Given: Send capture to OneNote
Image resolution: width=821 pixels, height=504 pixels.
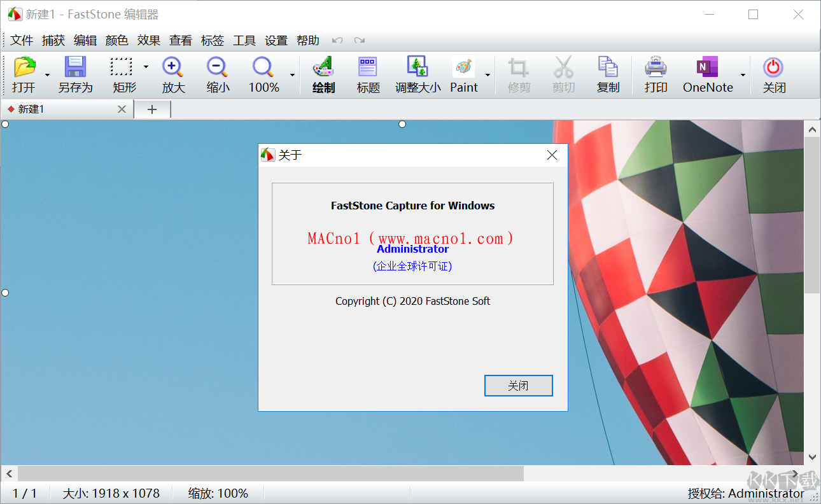Looking at the screenshot, I should click(x=707, y=67).
